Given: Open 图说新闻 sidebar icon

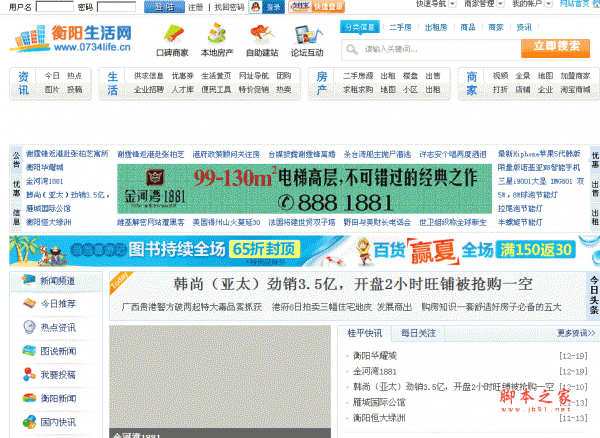Looking at the screenshot, I should pos(29,351).
